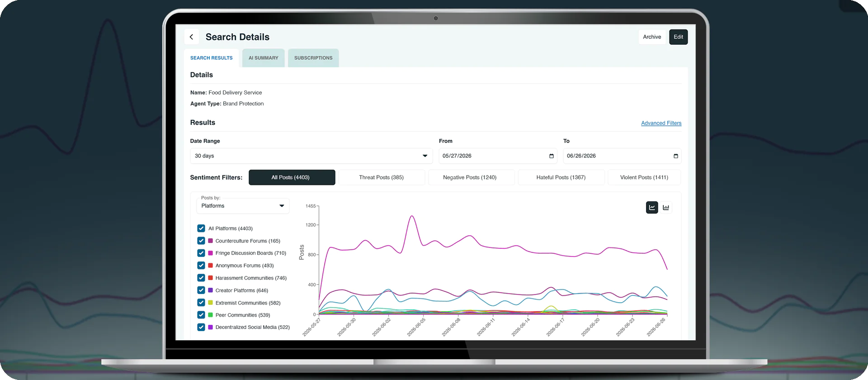This screenshot has width=868, height=380.
Task: Click the Archive button
Action: coord(652,37)
